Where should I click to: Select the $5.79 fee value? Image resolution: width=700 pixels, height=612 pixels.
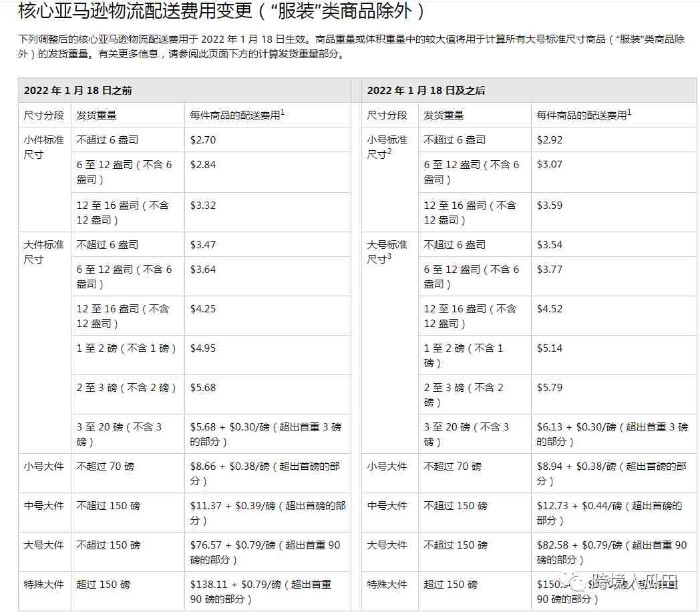pos(550,387)
